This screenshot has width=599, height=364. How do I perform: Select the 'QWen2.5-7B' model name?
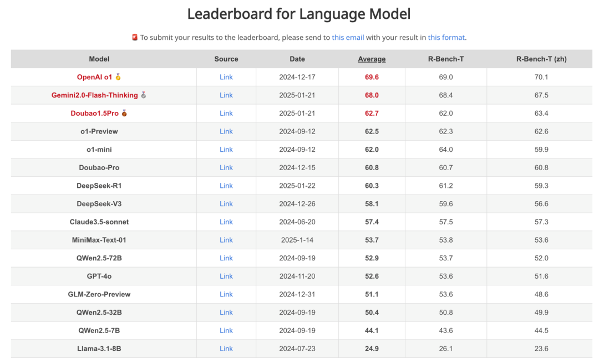99,331
